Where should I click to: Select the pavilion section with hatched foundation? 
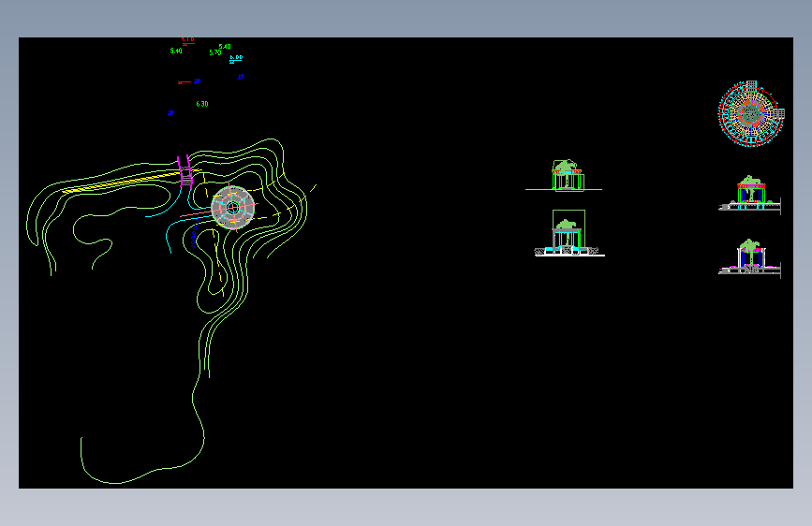(569, 233)
